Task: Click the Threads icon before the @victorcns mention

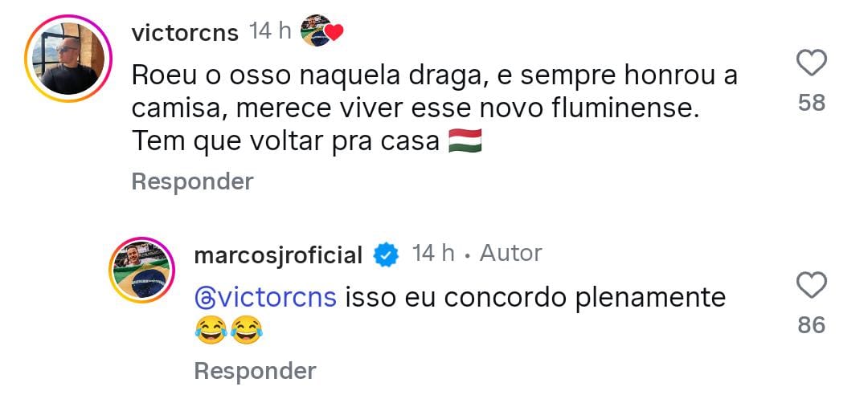Action: 206,298
